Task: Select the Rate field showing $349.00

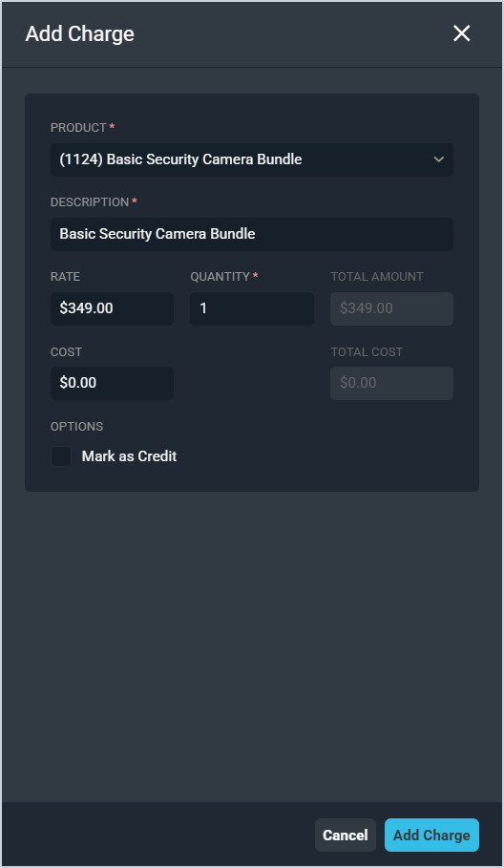Action: pyautogui.click(x=112, y=308)
